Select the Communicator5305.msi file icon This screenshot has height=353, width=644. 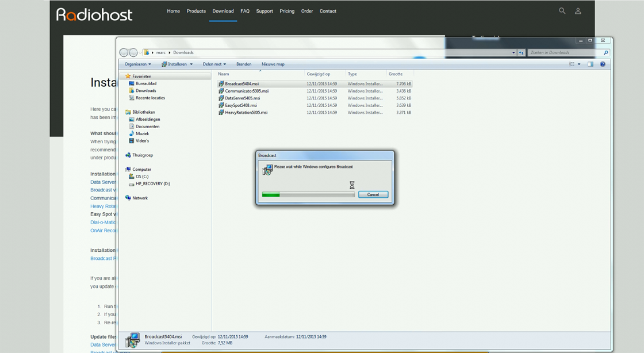pos(221,91)
